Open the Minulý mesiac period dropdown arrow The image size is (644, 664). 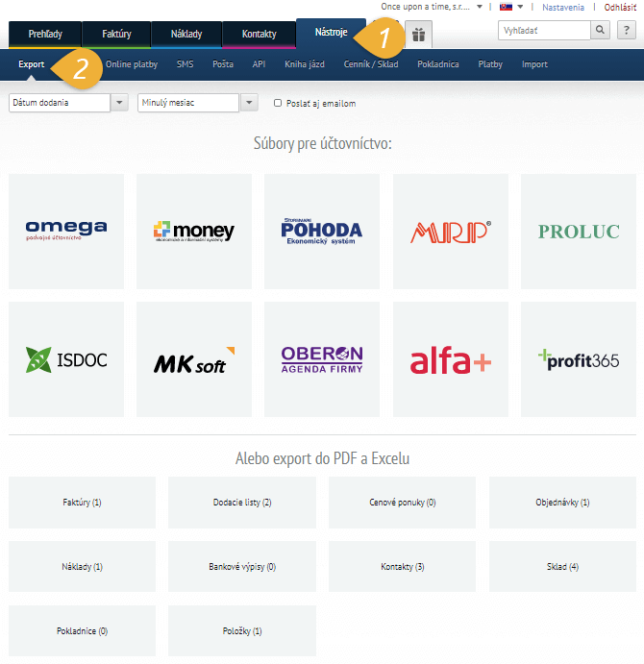pyautogui.click(x=249, y=103)
